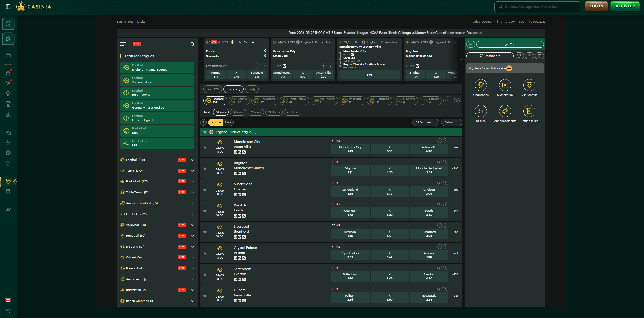Viewport: 644px width, 318px height.
Task: Click the Games, Categories, Providers search field
Action: pyautogui.click(x=537, y=7)
